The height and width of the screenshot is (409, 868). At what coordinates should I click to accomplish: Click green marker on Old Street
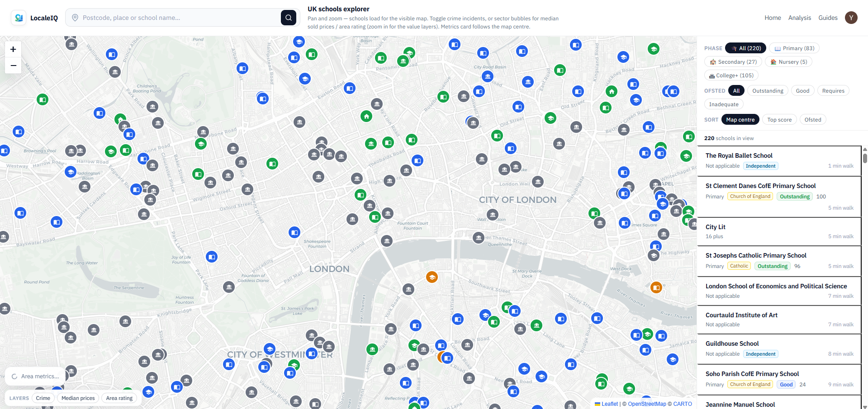click(x=550, y=118)
